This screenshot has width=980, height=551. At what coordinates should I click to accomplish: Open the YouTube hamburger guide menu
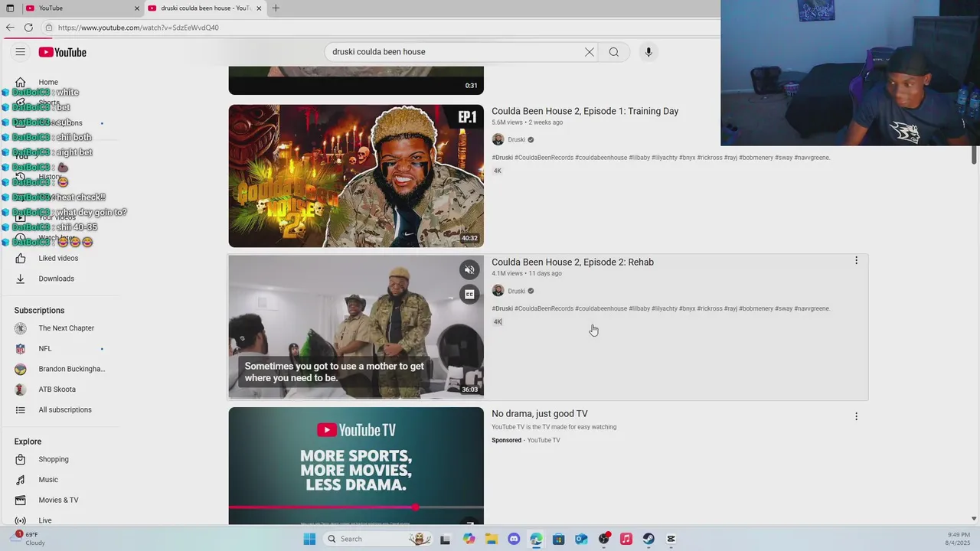[21, 52]
